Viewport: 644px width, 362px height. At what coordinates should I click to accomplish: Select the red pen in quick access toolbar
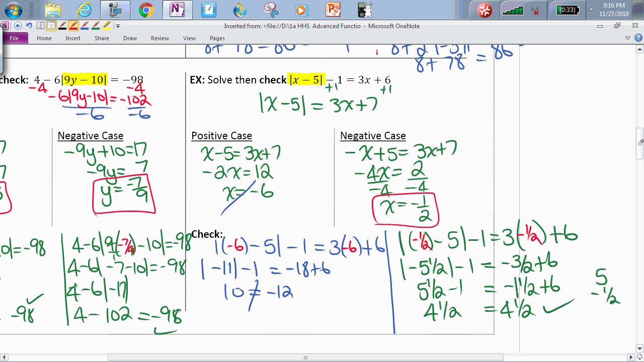(x=73, y=26)
